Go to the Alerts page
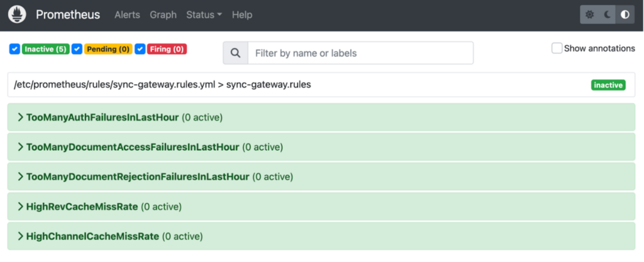 (127, 14)
